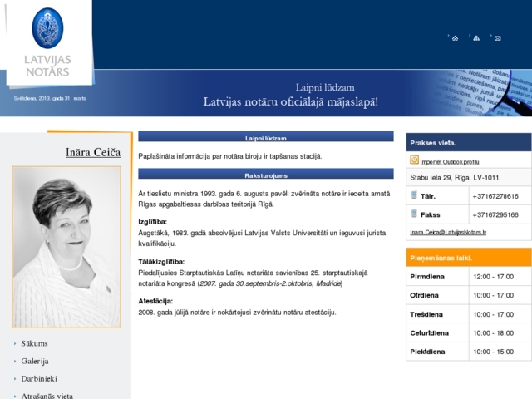Click the Importēt Outlook profilu link
532x399 pixels.
pos(450,162)
